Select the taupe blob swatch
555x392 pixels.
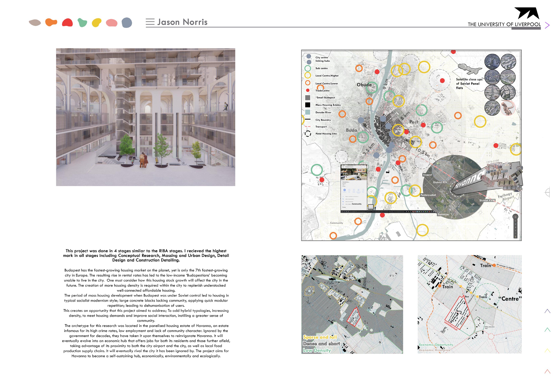click(35, 23)
